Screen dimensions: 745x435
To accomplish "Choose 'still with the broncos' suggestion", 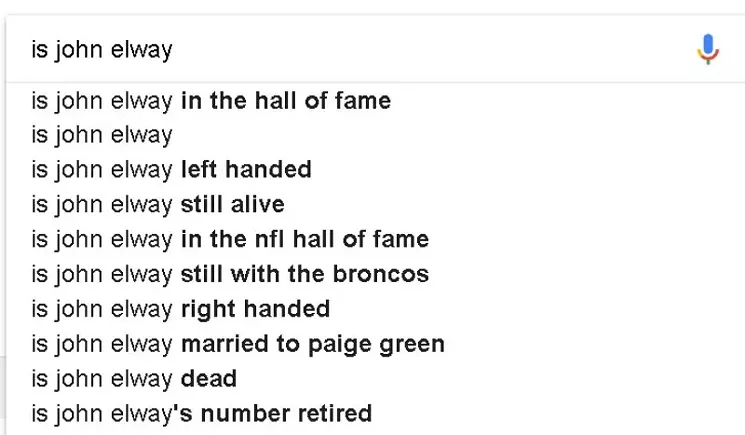I will (x=375, y=274).
